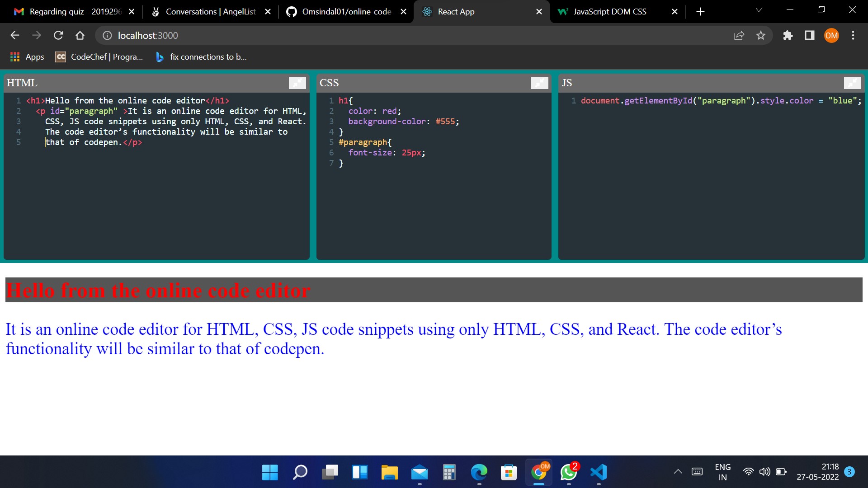Show hidden system tray icons

[678, 472]
